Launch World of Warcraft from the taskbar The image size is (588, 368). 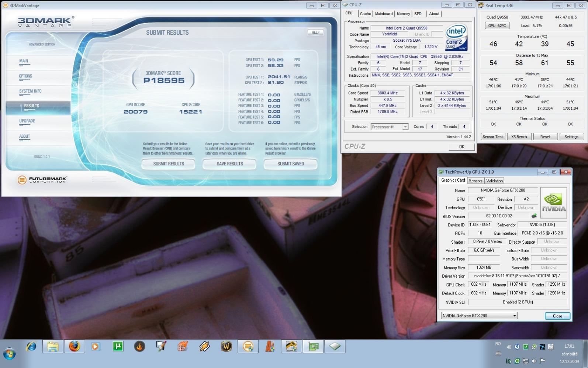pos(226,346)
